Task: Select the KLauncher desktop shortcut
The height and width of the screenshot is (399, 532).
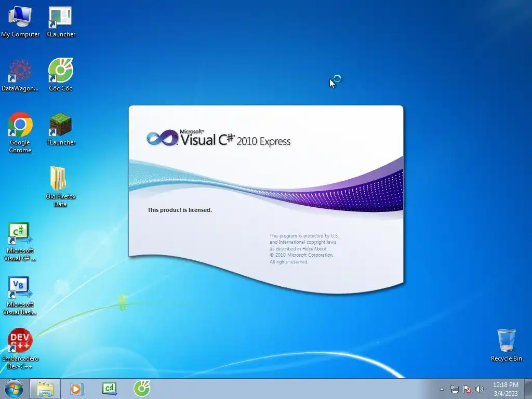Action: pos(60,21)
